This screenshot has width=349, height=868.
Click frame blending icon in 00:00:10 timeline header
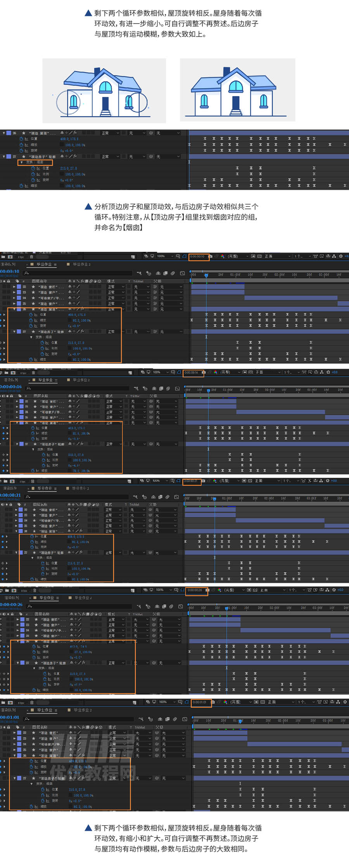(166, 273)
